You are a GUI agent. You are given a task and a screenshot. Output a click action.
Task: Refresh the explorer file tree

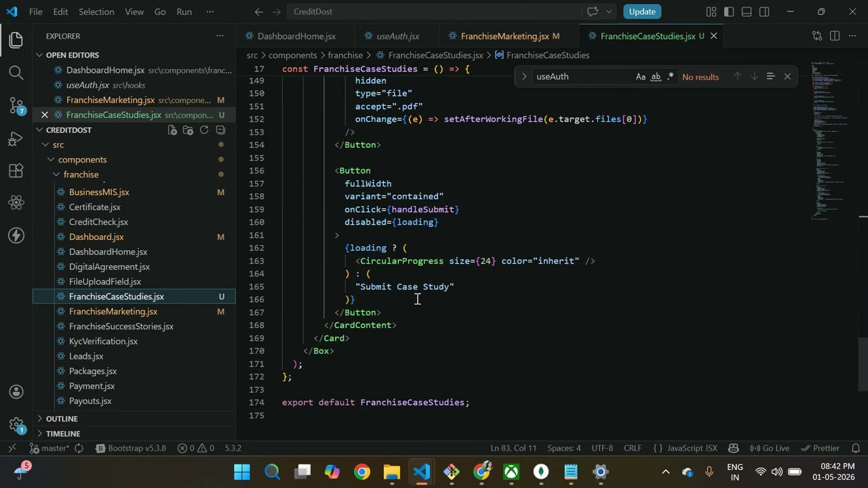[204, 130]
